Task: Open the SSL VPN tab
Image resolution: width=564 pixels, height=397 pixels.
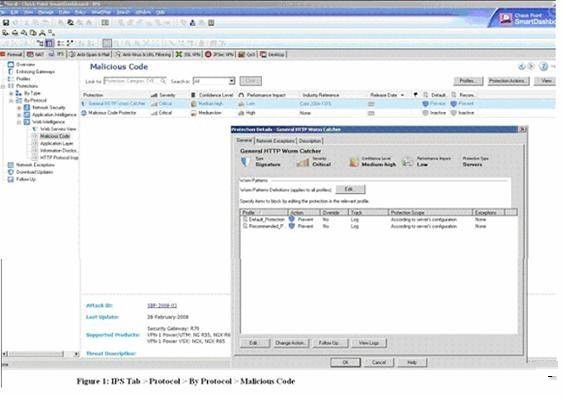Action: (188, 55)
